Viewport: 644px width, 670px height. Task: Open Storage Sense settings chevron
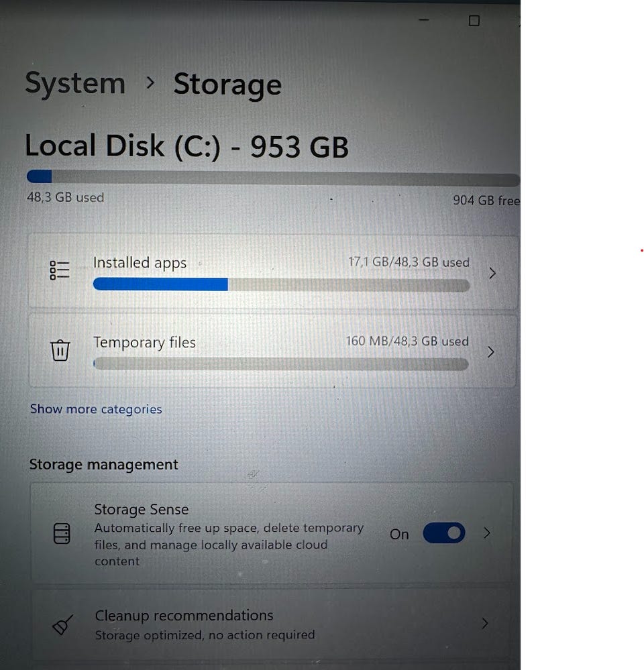click(487, 533)
